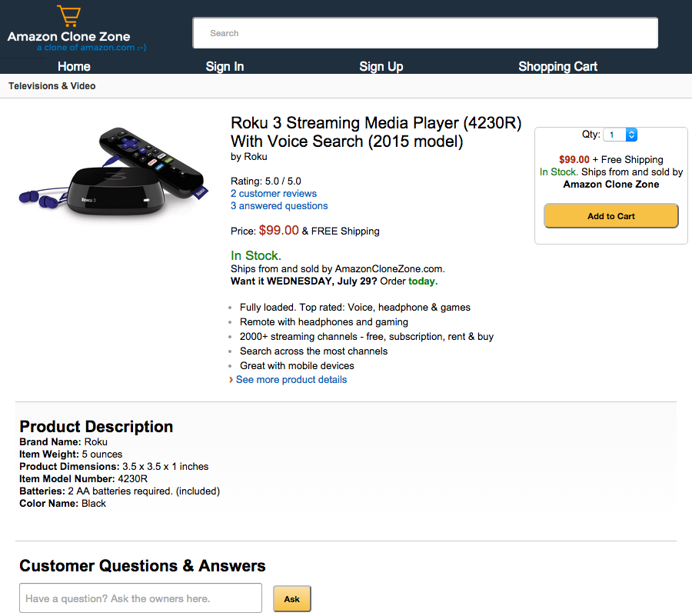
Task: Open the Sign In page
Action: 225,66
